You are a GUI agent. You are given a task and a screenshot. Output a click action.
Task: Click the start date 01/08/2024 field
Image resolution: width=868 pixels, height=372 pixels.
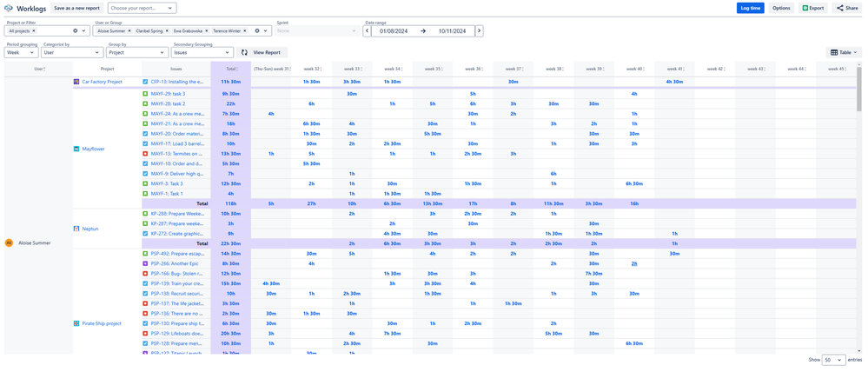[x=393, y=31]
